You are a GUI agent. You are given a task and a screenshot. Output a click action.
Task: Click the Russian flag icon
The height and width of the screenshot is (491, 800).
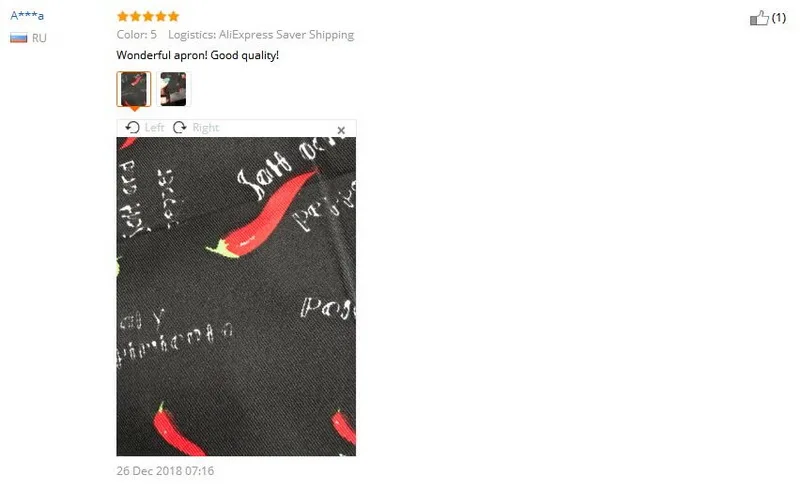[18, 38]
